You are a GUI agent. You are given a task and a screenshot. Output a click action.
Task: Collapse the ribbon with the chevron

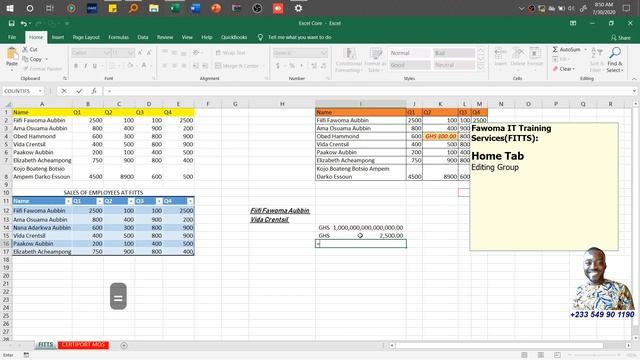pos(634,78)
